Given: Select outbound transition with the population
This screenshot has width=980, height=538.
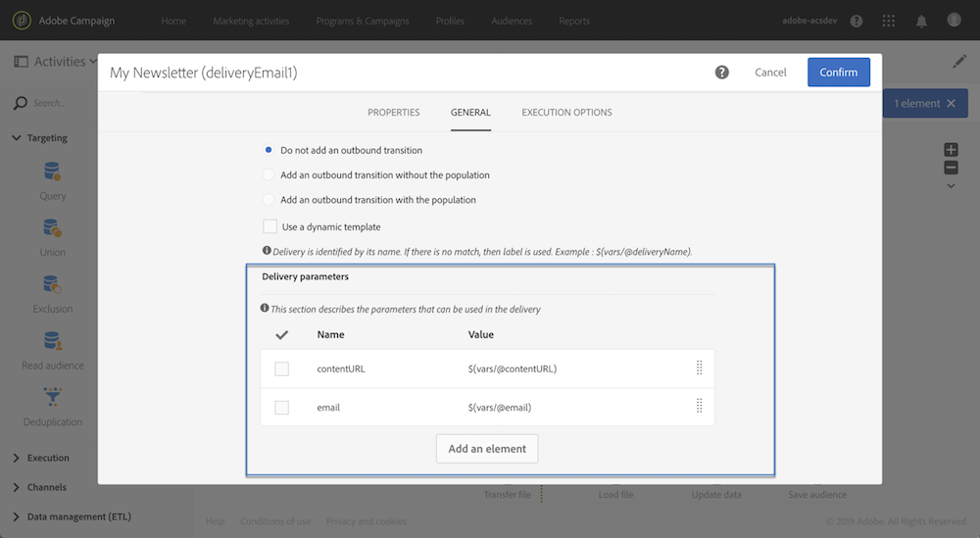Looking at the screenshot, I should (269, 199).
